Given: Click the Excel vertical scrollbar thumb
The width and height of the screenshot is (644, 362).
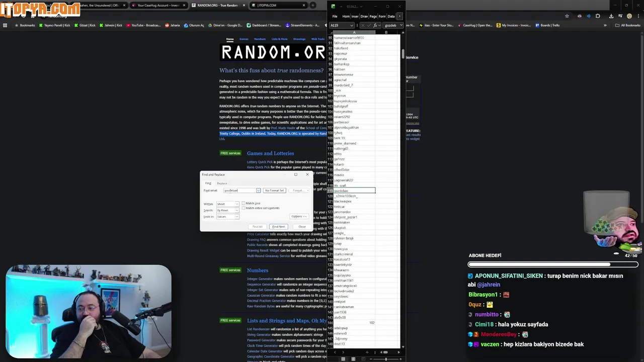Looking at the screenshot, I should click(403, 54).
